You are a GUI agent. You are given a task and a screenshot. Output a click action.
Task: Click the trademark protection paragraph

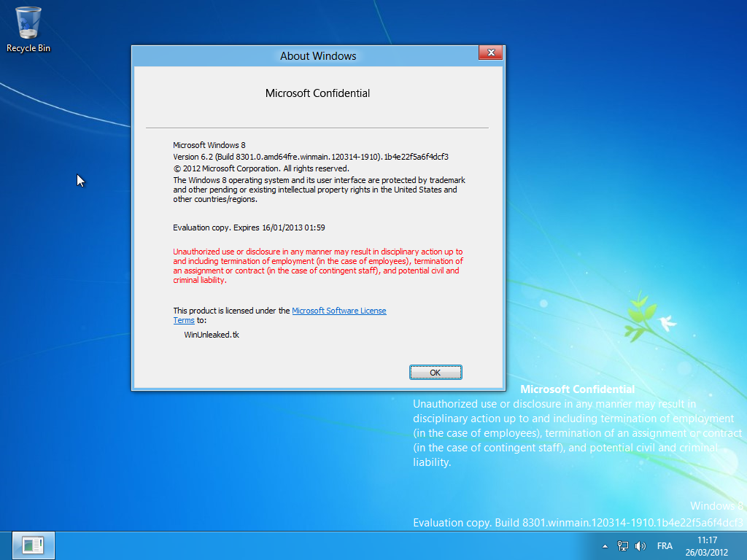click(x=320, y=190)
